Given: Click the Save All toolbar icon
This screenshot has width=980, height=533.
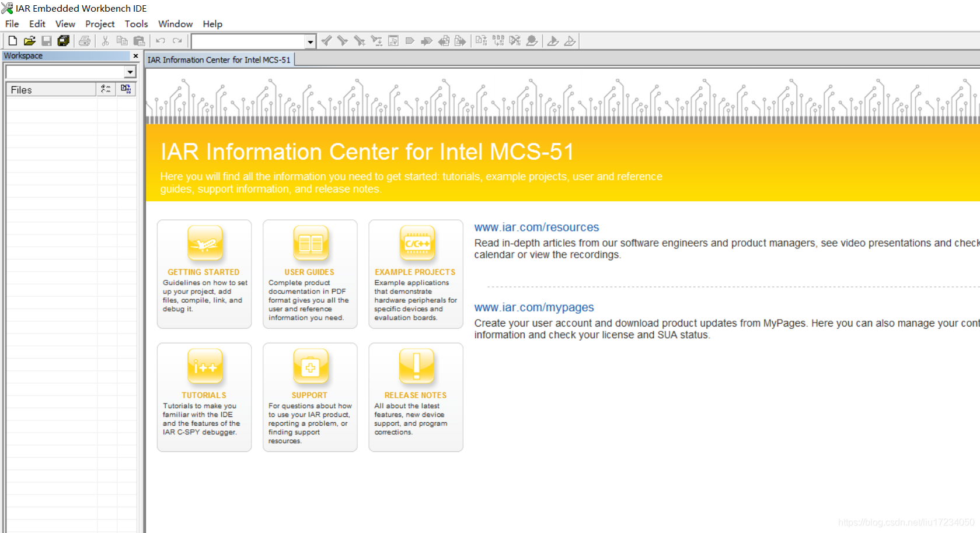Looking at the screenshot, I should pos(64,41).
